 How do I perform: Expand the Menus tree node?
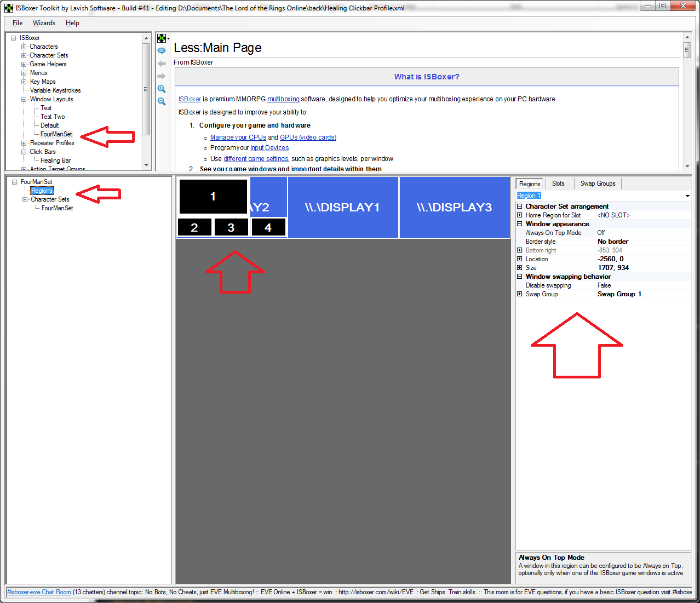tap(24, 73)
